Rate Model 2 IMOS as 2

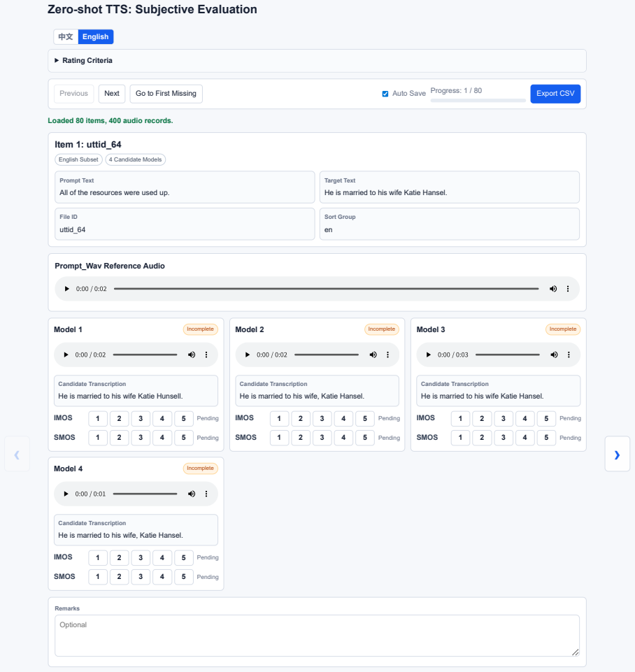[x=300, y=419]
